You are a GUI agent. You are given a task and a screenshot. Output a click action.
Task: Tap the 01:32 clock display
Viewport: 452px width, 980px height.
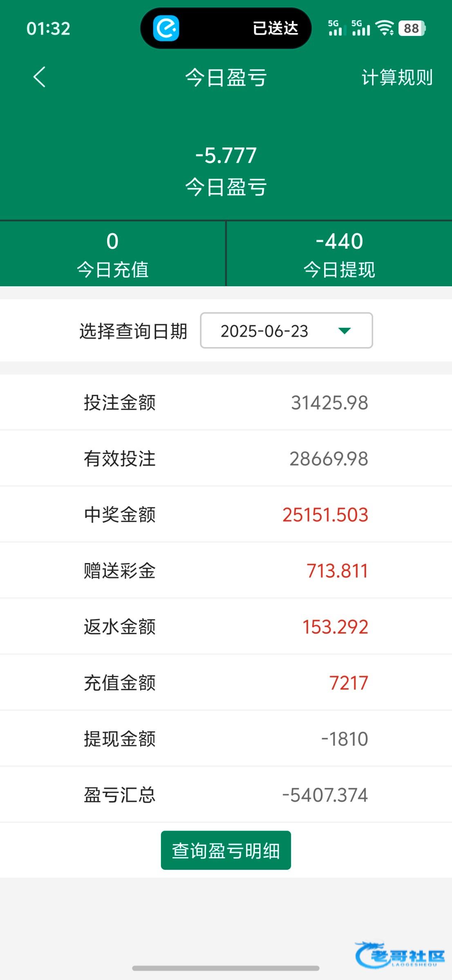(x=48, y=29)
